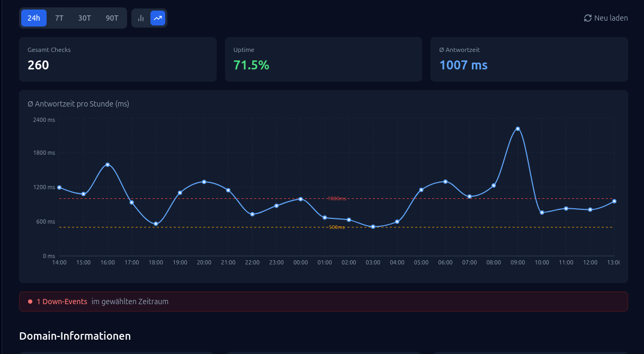644x354 pixels.
Task: Select the 90T time range
Action: (x=112, y=18)
